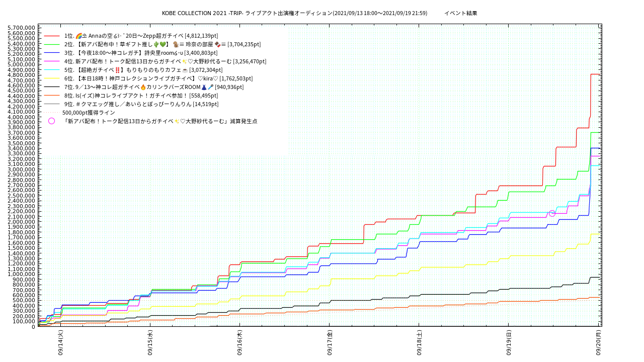Image resolution: width=644 pixels, height=362 pixels.
Task: Click the y-axis value 5,700,000
Action: click(21, 28)
